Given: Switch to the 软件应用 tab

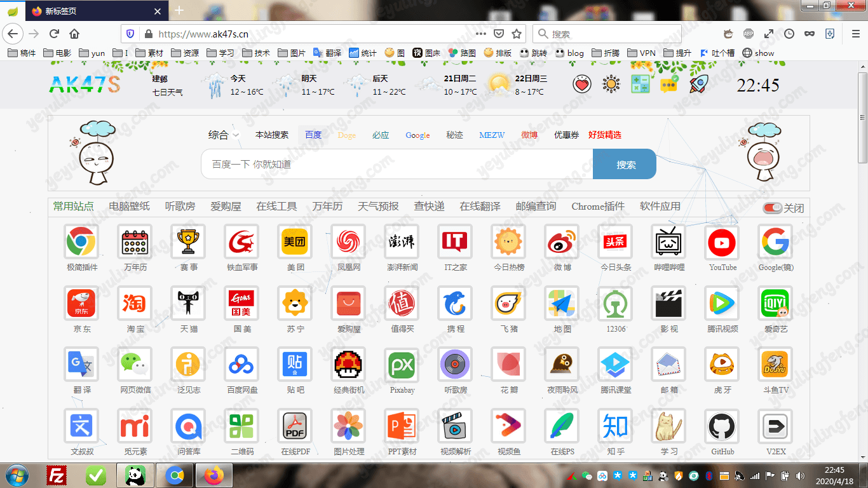Looking at the screenshot, I should pyautogui.click(x=660, y=207).
